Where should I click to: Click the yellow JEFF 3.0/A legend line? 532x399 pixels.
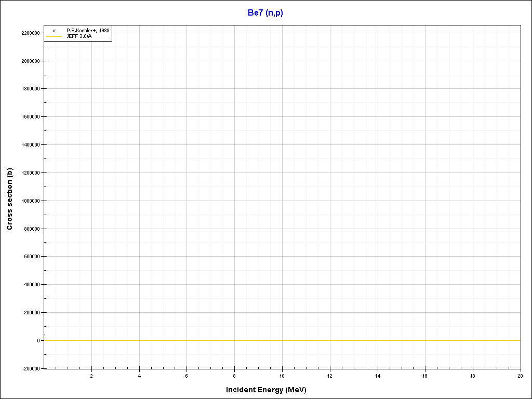coord(54,36)
